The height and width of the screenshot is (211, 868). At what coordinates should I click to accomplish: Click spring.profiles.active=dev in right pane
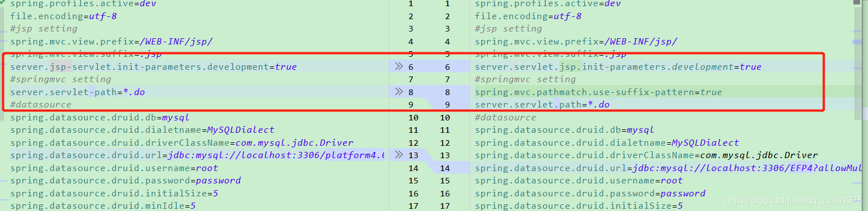tap(547, 4)
